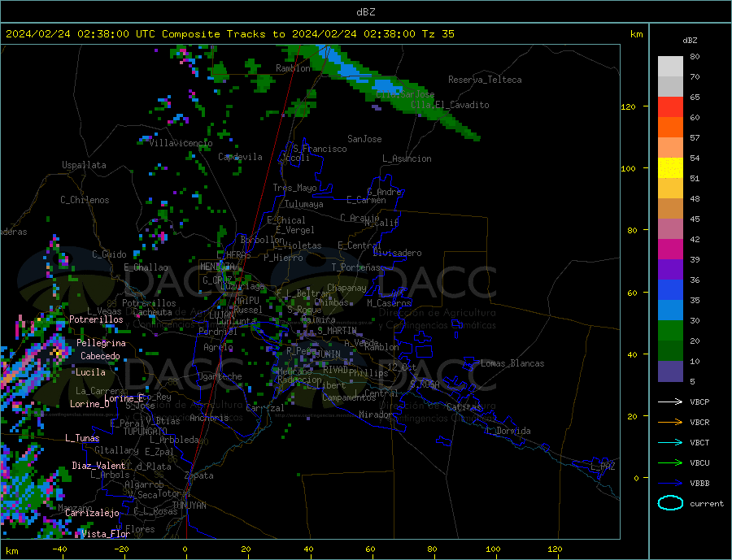The height and width of the screenshot is (560, 732).
Task: Click the Ramblon label near top
Action: pyautogui.click(x=293, y=68)
